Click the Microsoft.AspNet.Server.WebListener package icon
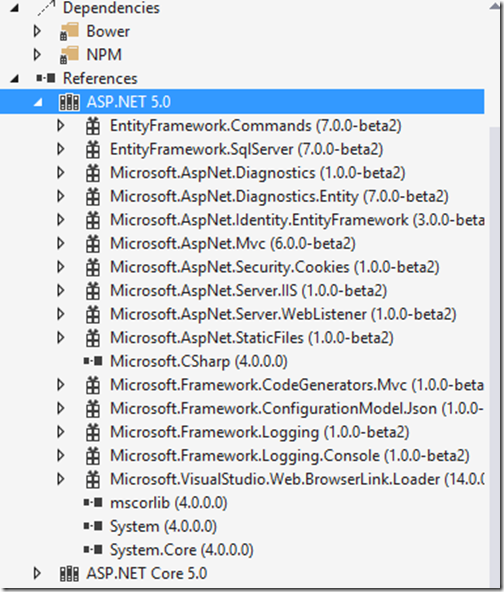The width and height of the screenshot is (504, 592). [x=93, y=314]
